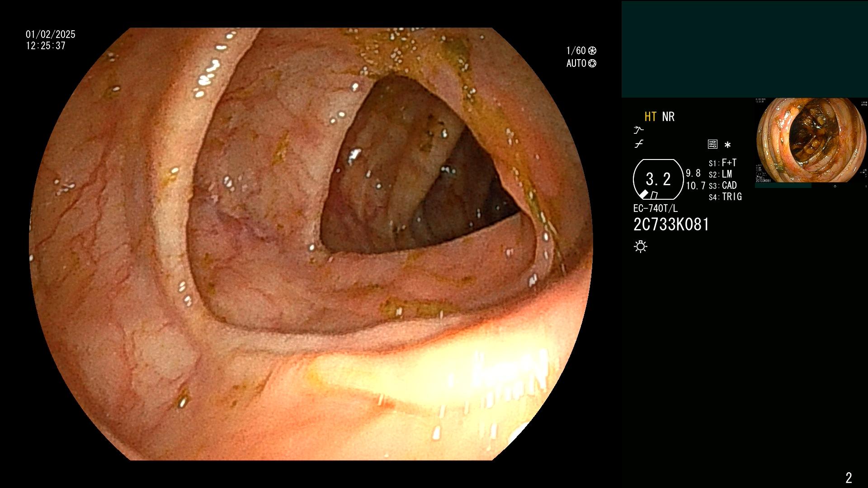Viewport: 868px width, 488px height.
Task: Click the tone curve icon below HT
Action: pyautogui.click(x=638, y=130)
